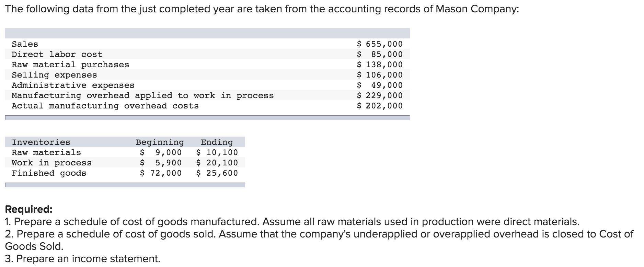644x267 pixels.
Task: Select Raw materials ending value $10,100
Action: coord(217,152)
